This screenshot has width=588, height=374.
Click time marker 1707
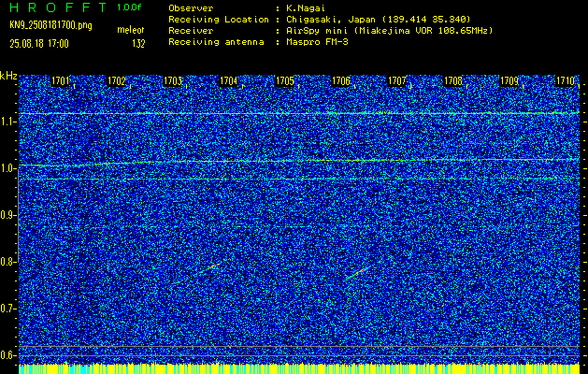(x=396, y=80)
